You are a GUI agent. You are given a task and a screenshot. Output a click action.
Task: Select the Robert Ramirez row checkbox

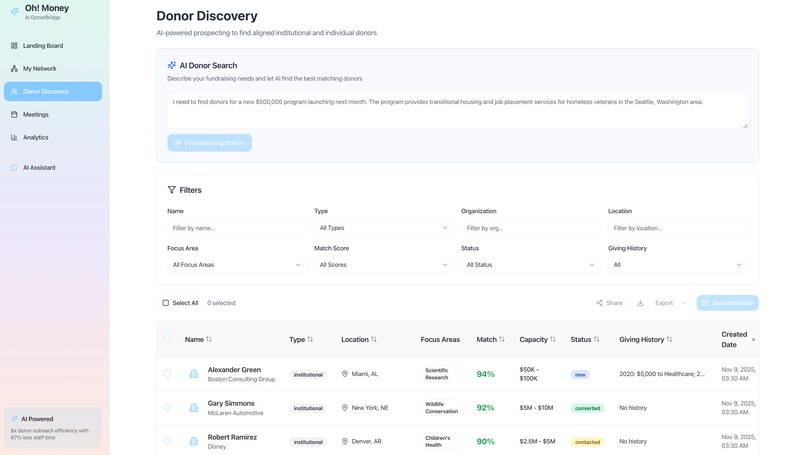[x=167, y=441]
